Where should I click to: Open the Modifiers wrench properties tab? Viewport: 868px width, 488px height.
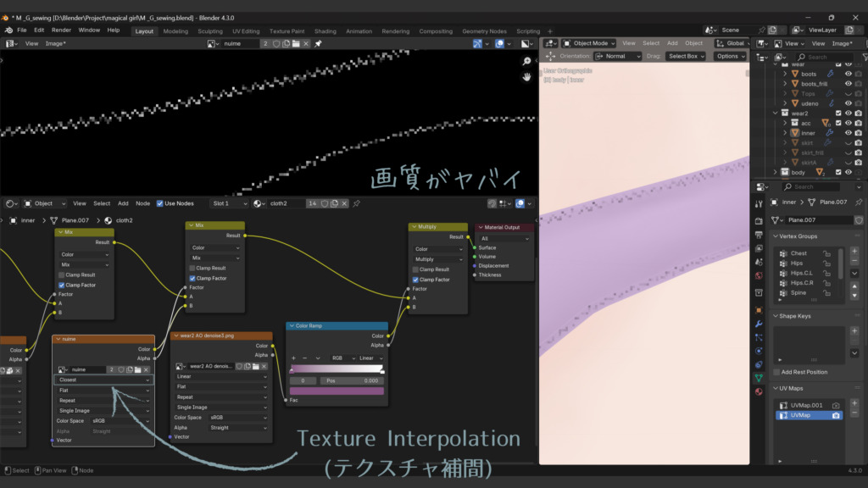(x=759, y=324)
